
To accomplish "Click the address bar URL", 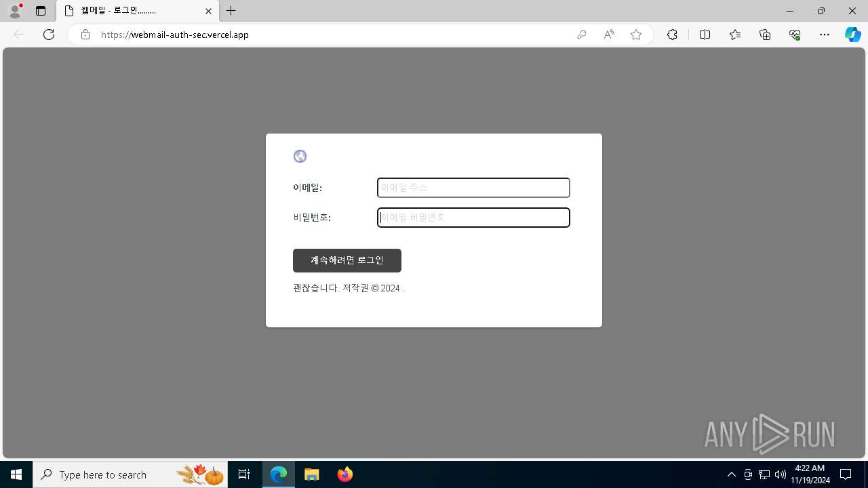I will coord(175,35).
